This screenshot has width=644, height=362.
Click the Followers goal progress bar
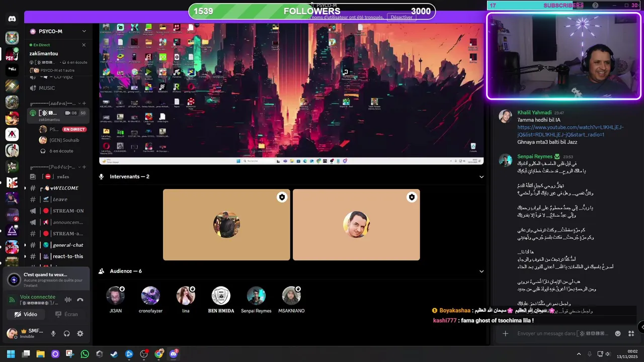point(312,11)
